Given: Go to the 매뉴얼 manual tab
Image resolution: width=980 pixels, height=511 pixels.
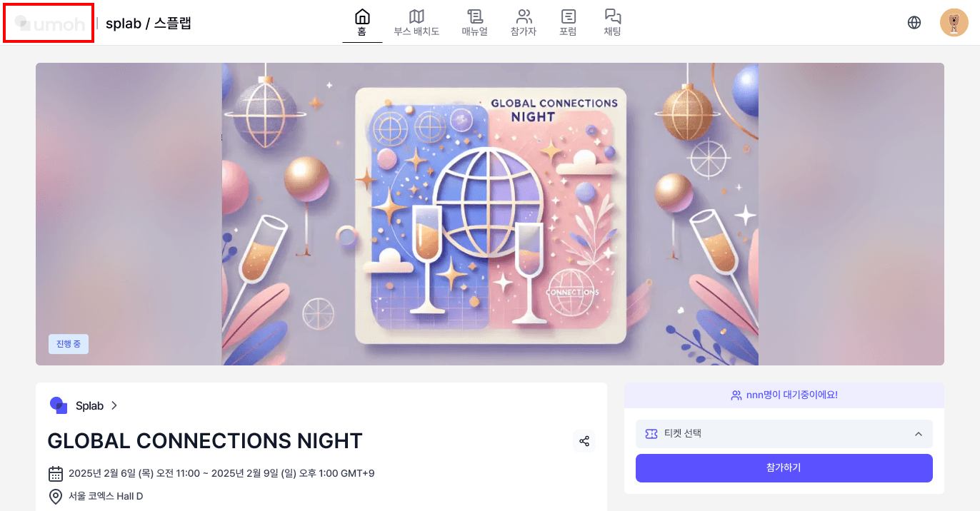Looking at the screenshot, I should click(x=474, y=22).
